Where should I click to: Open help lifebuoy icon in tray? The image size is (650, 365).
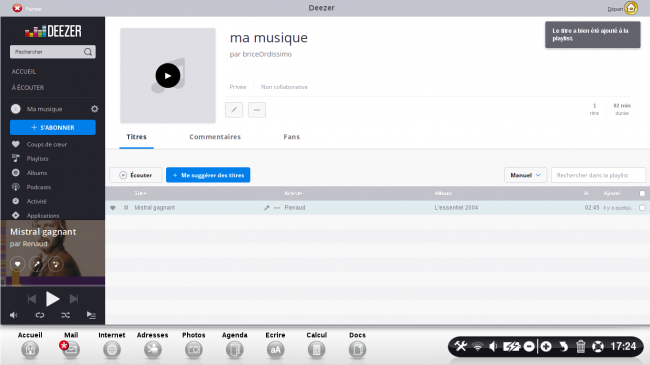(598, 346)
